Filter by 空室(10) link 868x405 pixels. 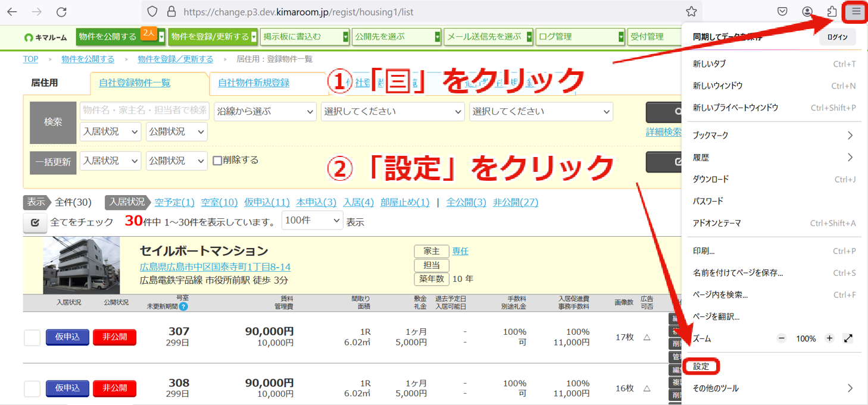(219, 202)
